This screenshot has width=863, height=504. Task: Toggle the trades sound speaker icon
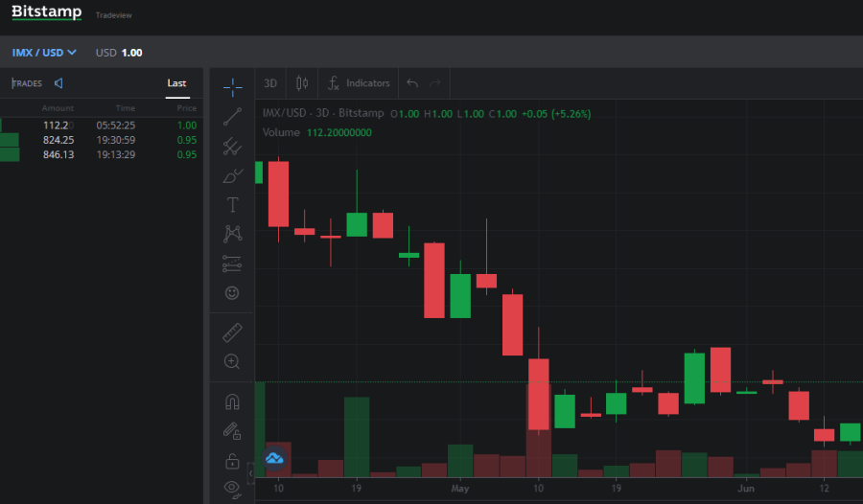pos(58,83)
